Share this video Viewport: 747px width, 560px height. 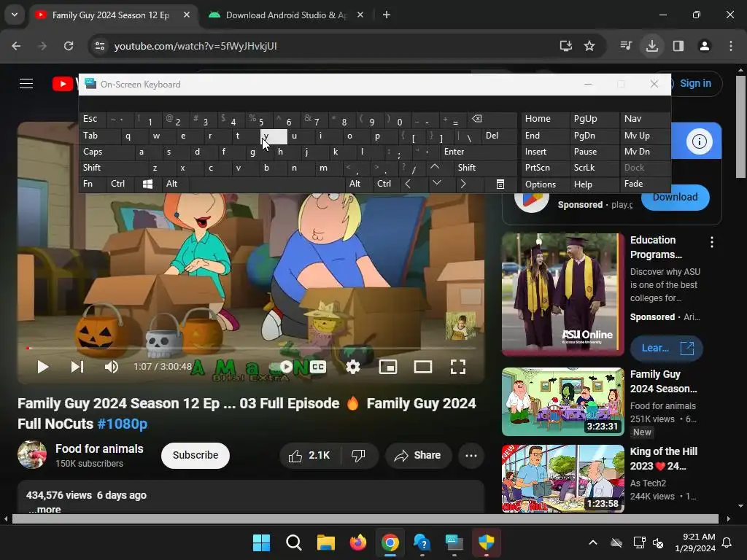click(x=417, y=456)
